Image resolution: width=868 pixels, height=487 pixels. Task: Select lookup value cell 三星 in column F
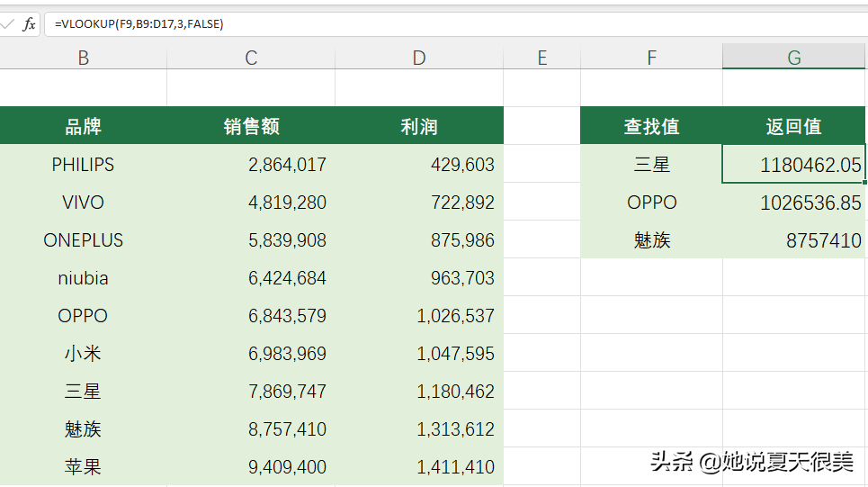click(651, 164)
